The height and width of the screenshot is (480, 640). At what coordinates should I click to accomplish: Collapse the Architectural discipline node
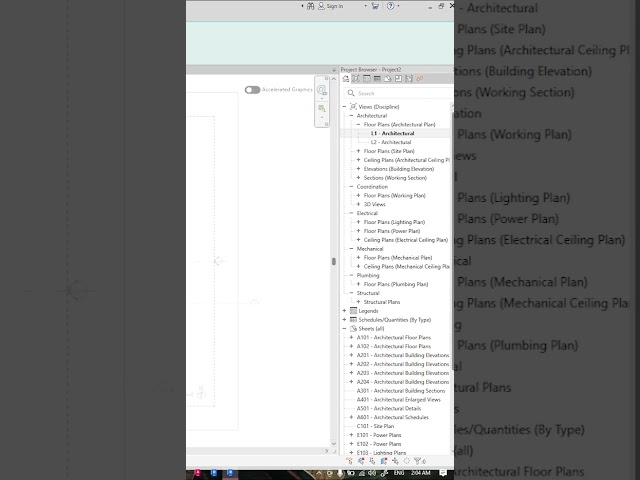(x=351, y=116)
